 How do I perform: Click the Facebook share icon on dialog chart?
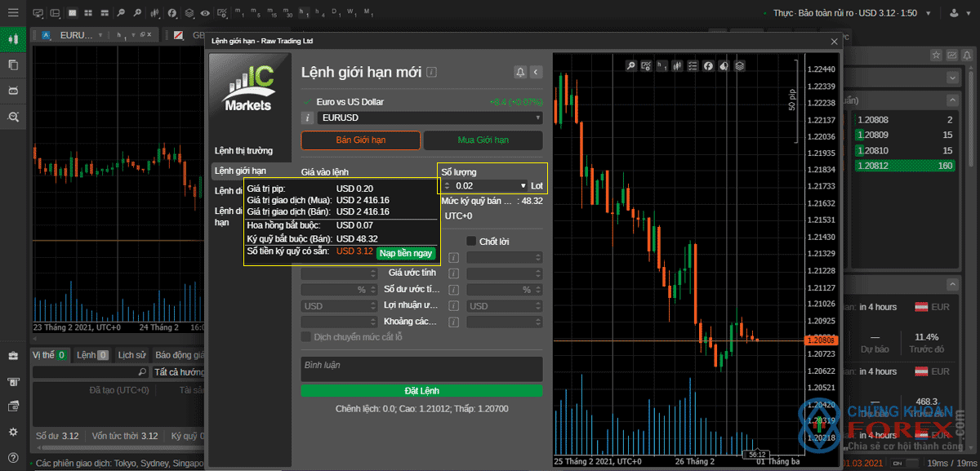pos(708,65)
